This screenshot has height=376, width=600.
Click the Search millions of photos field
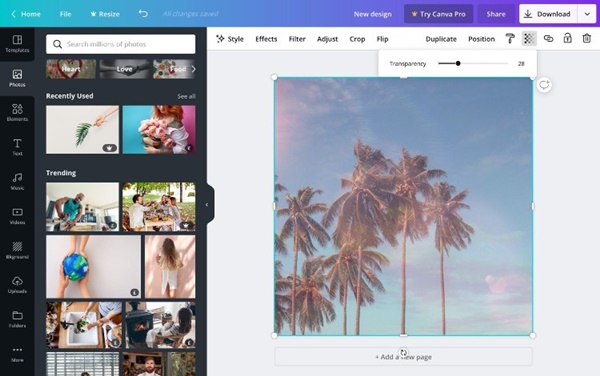tap(121, 44)
